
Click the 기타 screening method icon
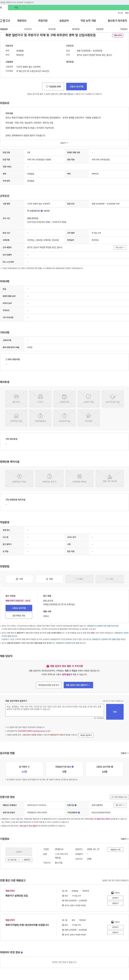[x=110, y=579]
